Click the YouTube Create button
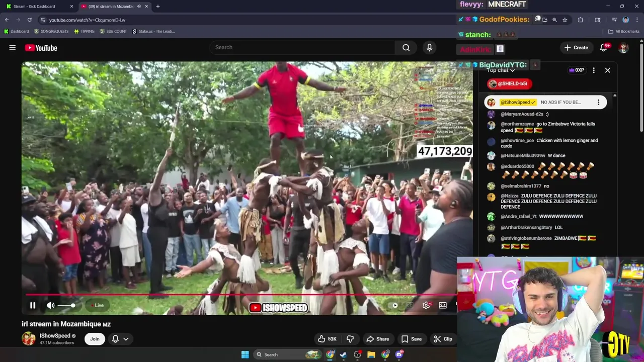This screenshot has width=644, height=362. pyautogui.click(x=576, y=48)
